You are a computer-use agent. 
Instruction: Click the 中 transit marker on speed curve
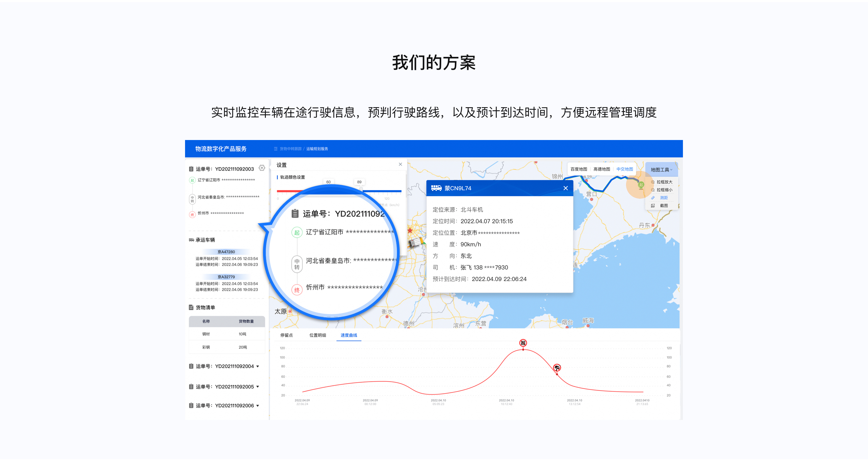557,367
